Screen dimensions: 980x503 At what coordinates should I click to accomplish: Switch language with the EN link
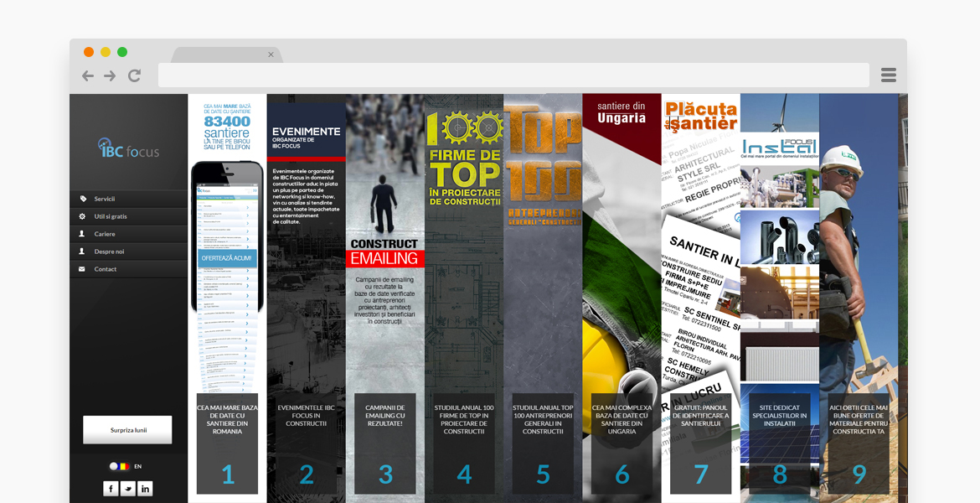[137, 466]
